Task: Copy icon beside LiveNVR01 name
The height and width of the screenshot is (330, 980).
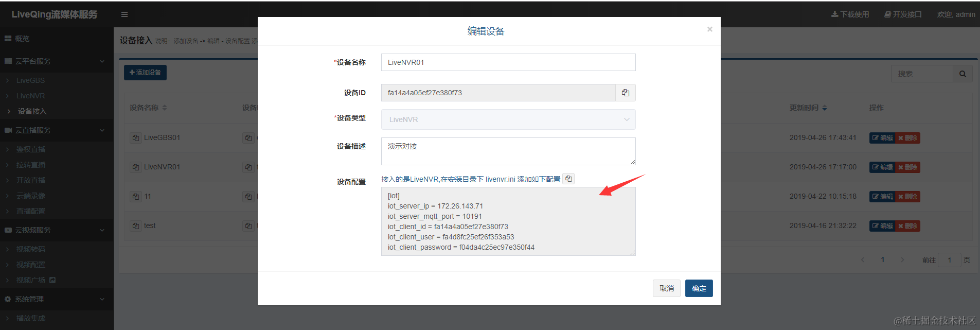Action: click(x=135, y=167)
